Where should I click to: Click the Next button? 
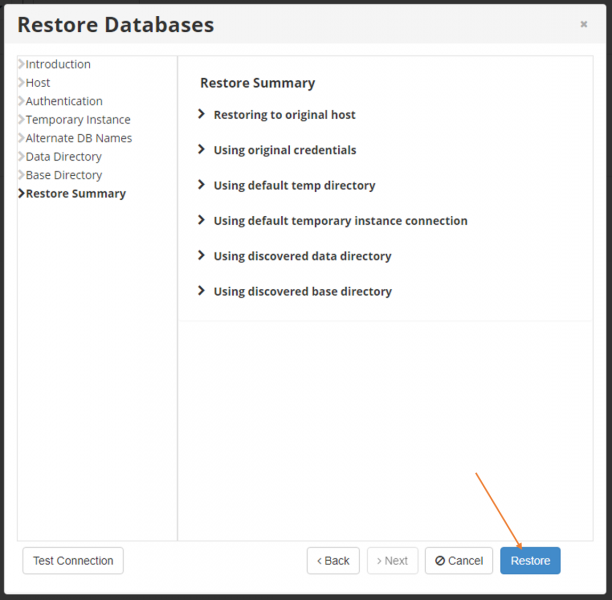(x=392, y=561)
